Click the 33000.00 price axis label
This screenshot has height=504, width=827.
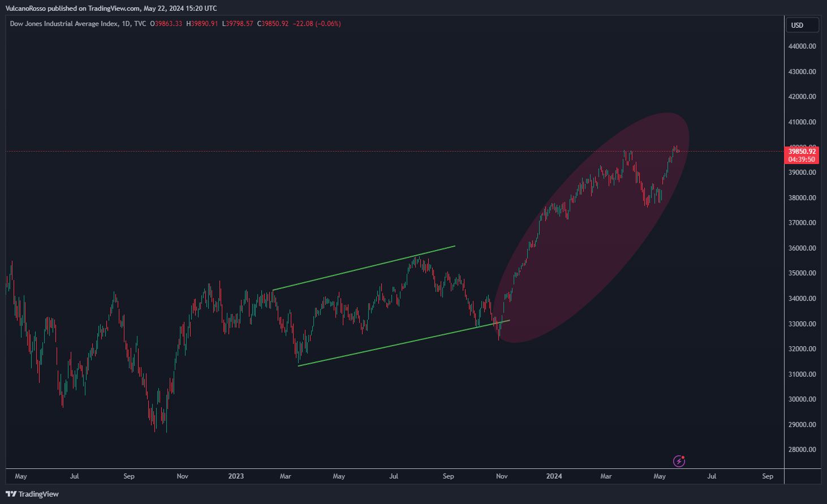pyautogui.click(x=802, y=324)
